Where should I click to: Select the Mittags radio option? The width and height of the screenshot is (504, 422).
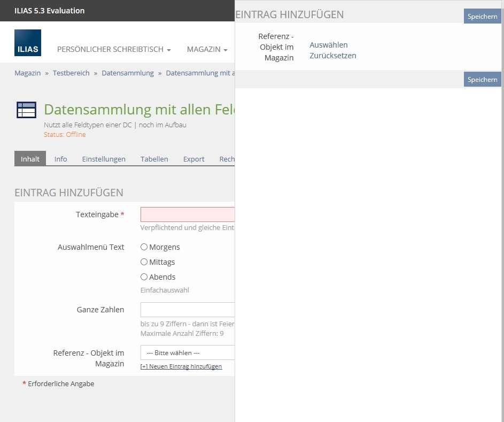pyautogui.click(x=144, y=262)
